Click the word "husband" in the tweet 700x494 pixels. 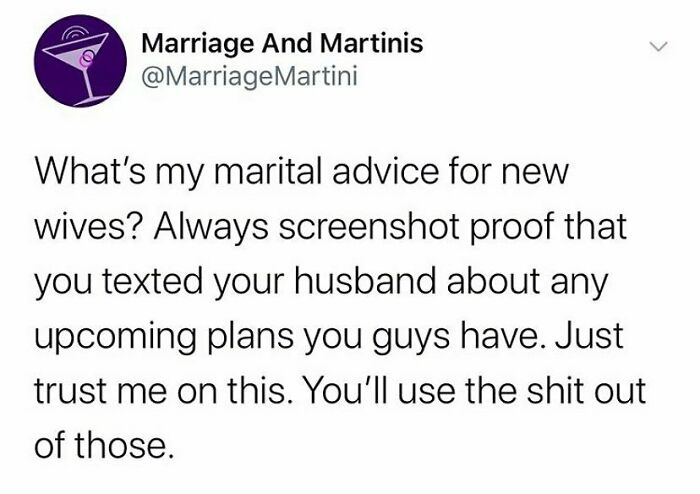[365, 282]
